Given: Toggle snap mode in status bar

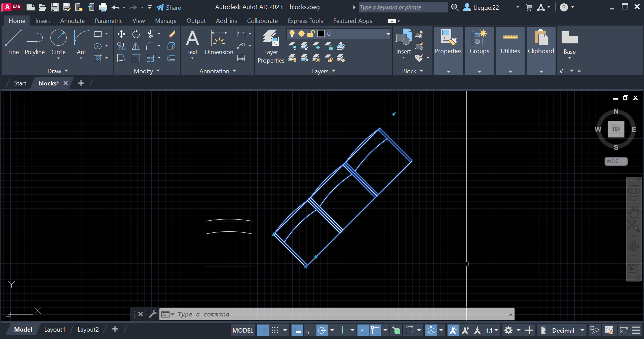Looking at the screenshot, I should (x=275, y=330).
